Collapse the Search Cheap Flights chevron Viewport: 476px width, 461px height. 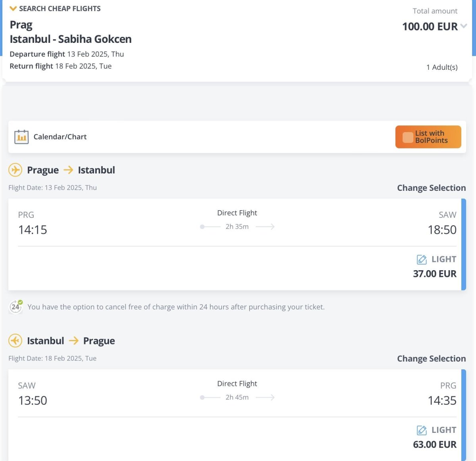pyautogui.click(x=13, y=9)
